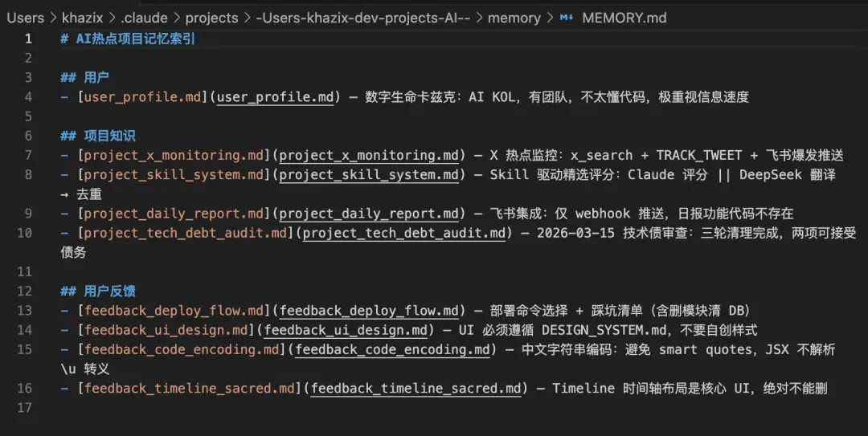Click the '## 项目知识' section heading
868x436 pixels.
pyautogui.click(x=98, y=137)
